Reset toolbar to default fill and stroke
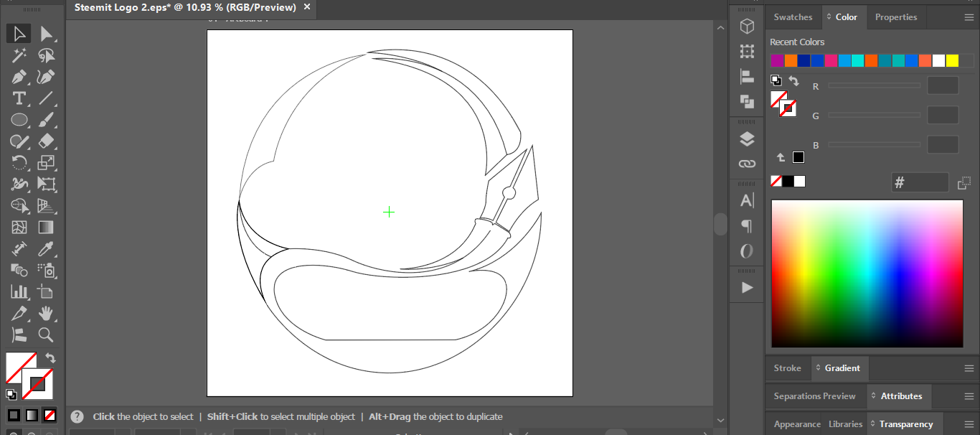 11,394
